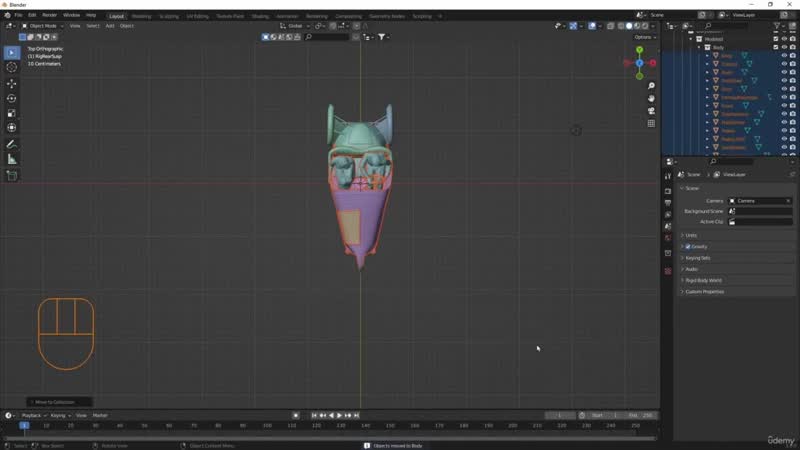Select the Annotate pencil tool
Viewport: 800px width, 450px height.
[12, 145]
